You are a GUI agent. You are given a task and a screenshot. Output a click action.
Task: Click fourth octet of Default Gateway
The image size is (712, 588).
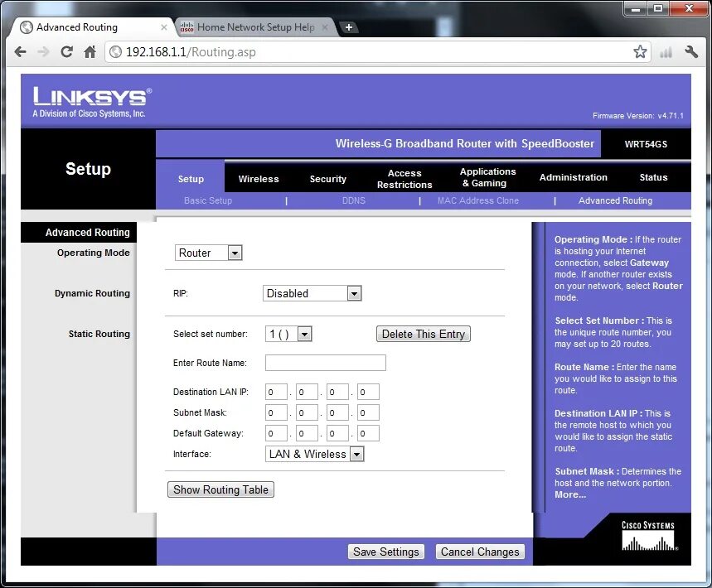(368, 433)
